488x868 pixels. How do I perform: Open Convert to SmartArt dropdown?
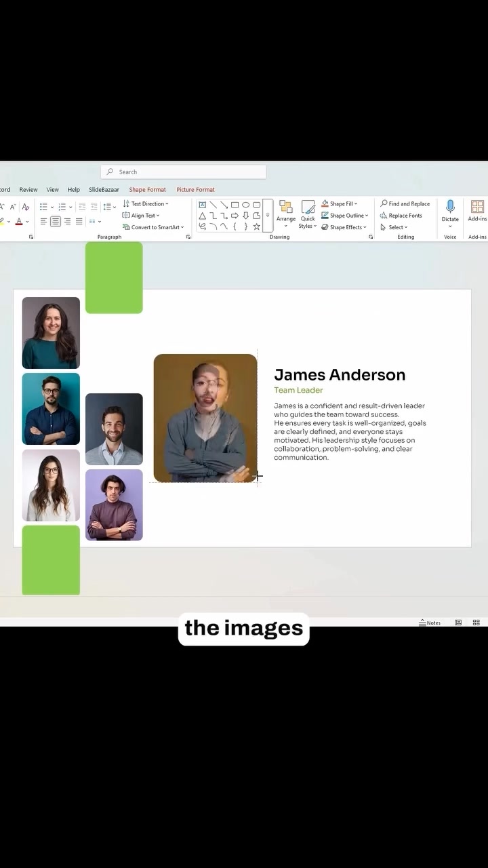[153, 227]
